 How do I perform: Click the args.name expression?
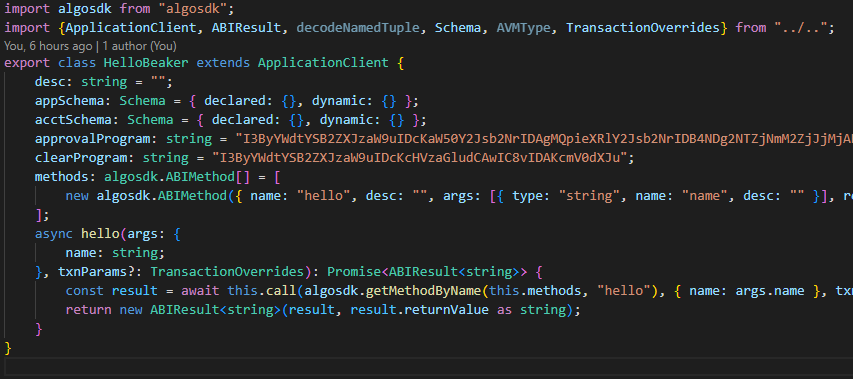[770, 291]
